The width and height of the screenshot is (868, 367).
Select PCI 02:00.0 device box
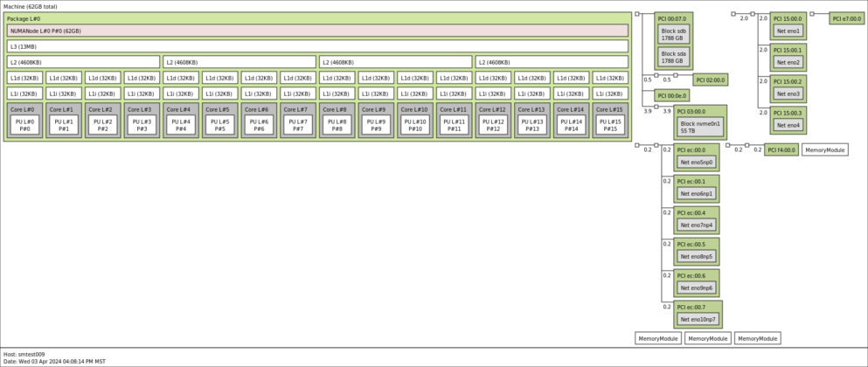coord(711,80)
